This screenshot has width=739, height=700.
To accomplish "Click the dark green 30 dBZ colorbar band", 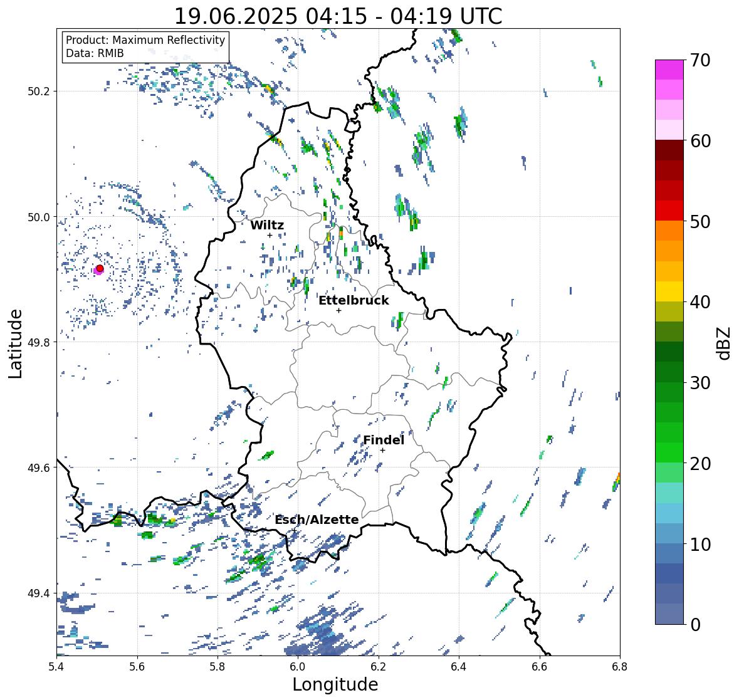I will point(669,372).
